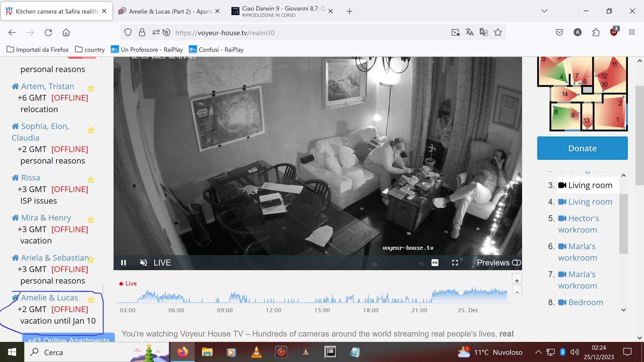This screenshot has width=644, height=362.
Task: Enter fullscreen video mode
Action: click(x=455, y=262)
